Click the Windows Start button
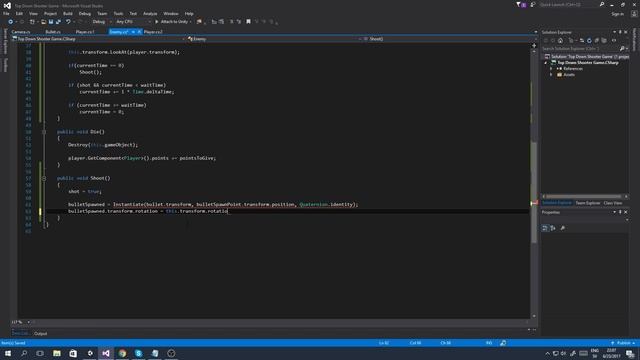Viewport: 640px width, 360px height. pos(8,353)
